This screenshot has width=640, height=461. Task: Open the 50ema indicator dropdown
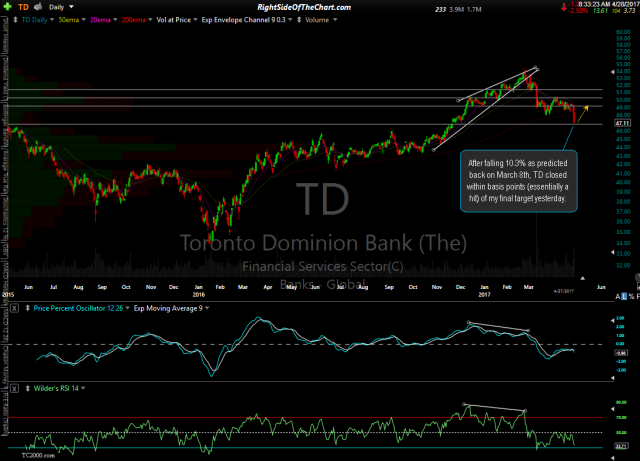72,20
